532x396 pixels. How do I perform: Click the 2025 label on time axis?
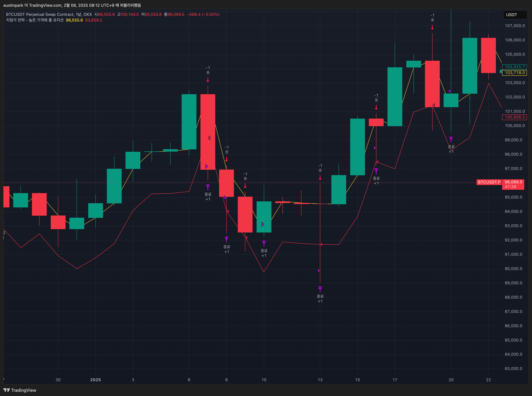click(95, 380)
